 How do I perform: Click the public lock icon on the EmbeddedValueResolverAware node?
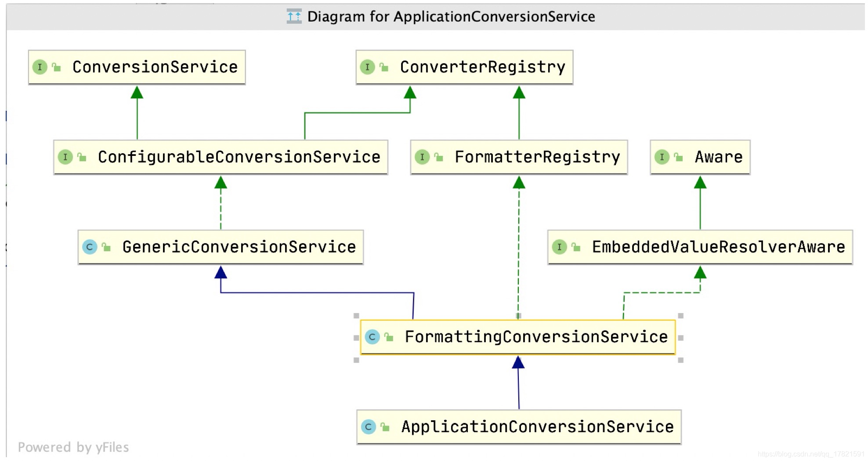tap(576, 247)
